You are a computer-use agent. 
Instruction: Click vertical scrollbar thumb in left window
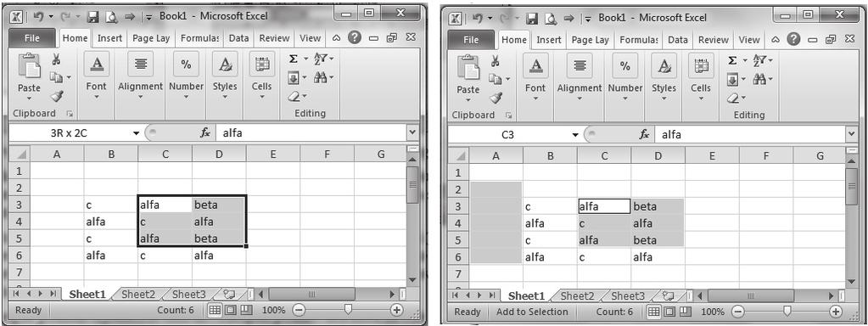tap(412, 184)
